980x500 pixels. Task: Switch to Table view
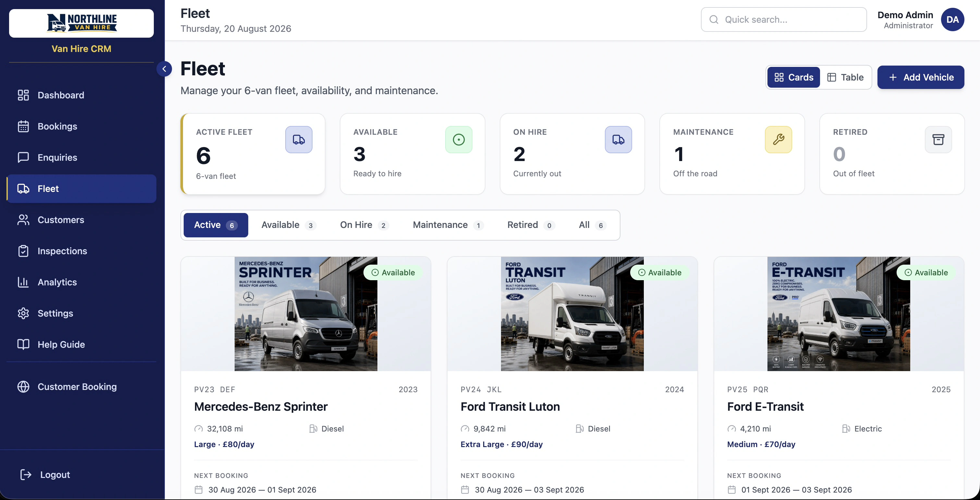coord(845,78)
